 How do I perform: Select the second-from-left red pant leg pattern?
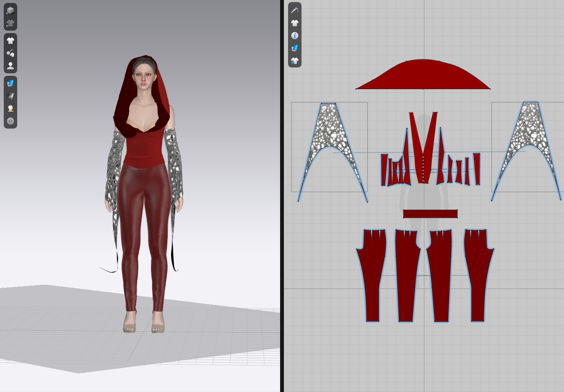click(406, 276)
